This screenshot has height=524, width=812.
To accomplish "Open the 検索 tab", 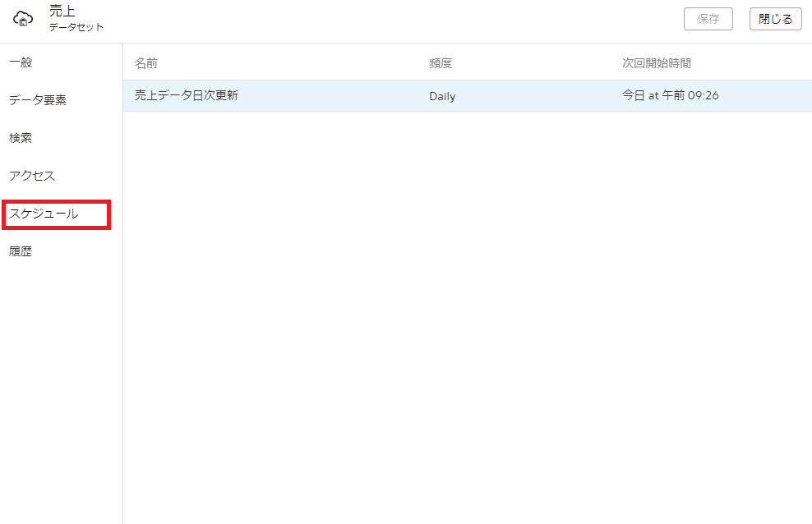I will click(x=21, y=138).
